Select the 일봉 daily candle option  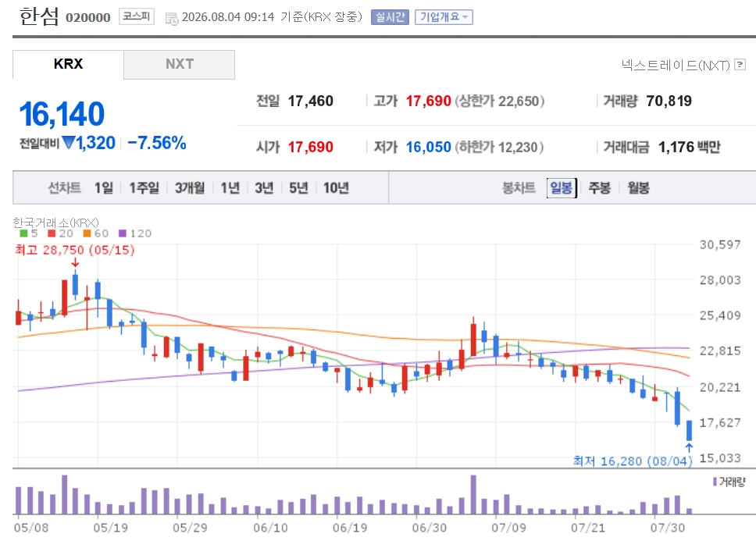pyautogui.click(x=562, y=187)
